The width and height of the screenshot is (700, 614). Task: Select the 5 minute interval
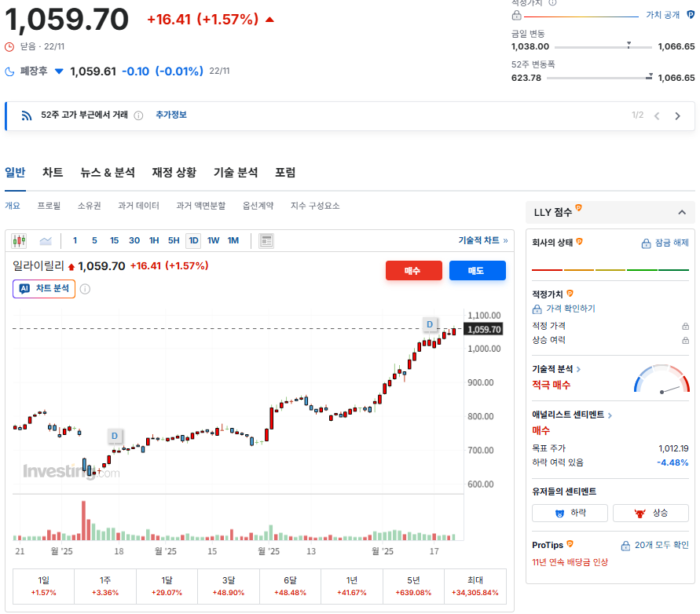click(94, 240)
